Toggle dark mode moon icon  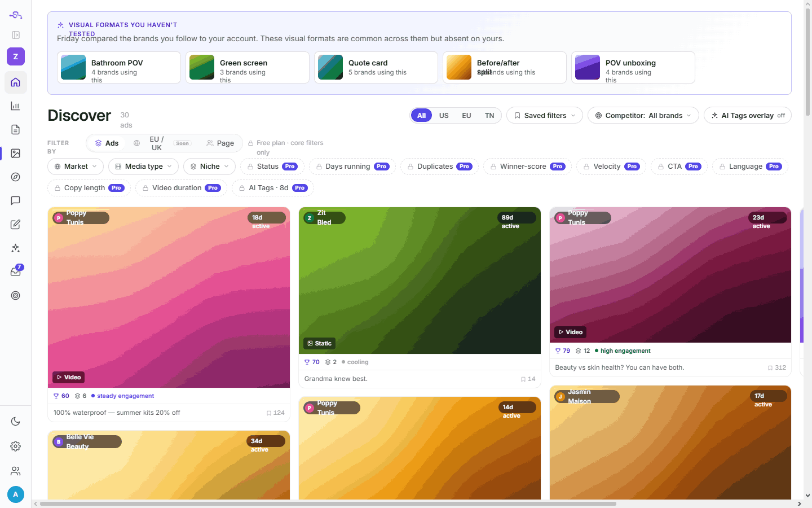coord(15,422)
